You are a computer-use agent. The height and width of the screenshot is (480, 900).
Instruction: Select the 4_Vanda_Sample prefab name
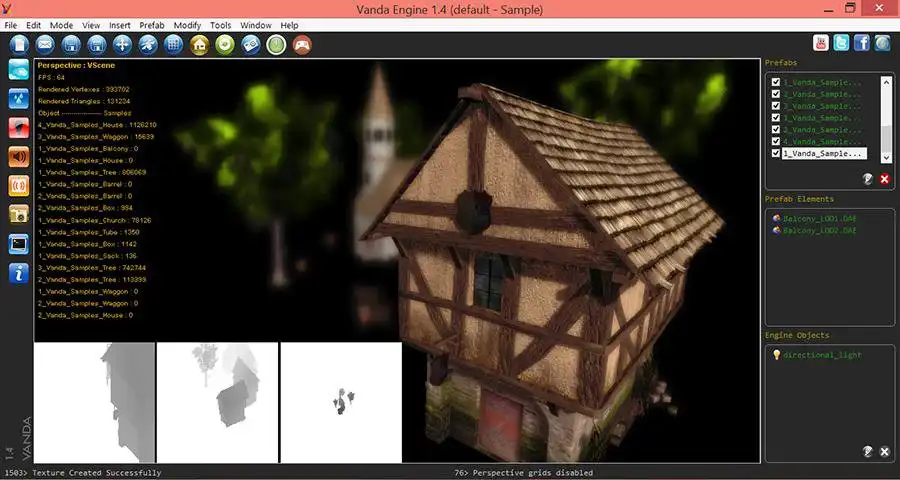[x=822, y=141]
